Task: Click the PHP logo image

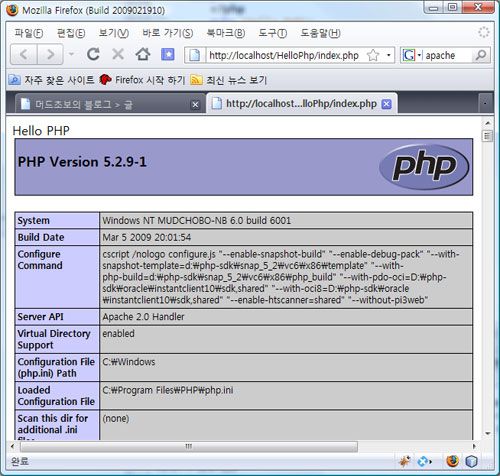Action: pyautogui.click(x=424, y=167)
